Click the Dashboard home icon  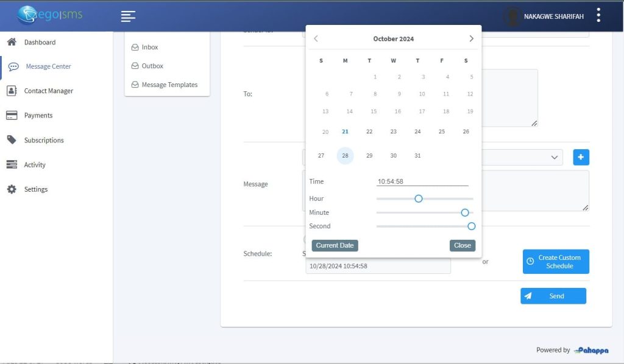pos(11,42)
